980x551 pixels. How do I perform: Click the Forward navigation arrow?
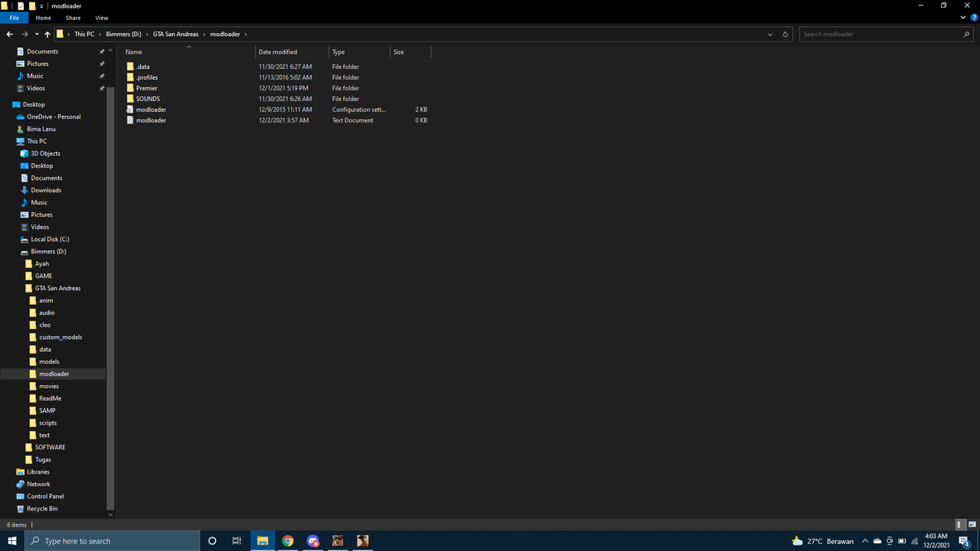24,34
